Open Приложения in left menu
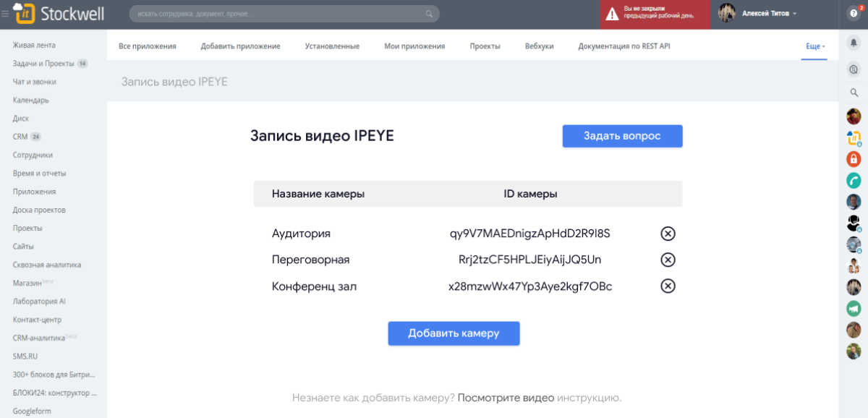This screenshot has height=418, width=868. tap(34, 192)
